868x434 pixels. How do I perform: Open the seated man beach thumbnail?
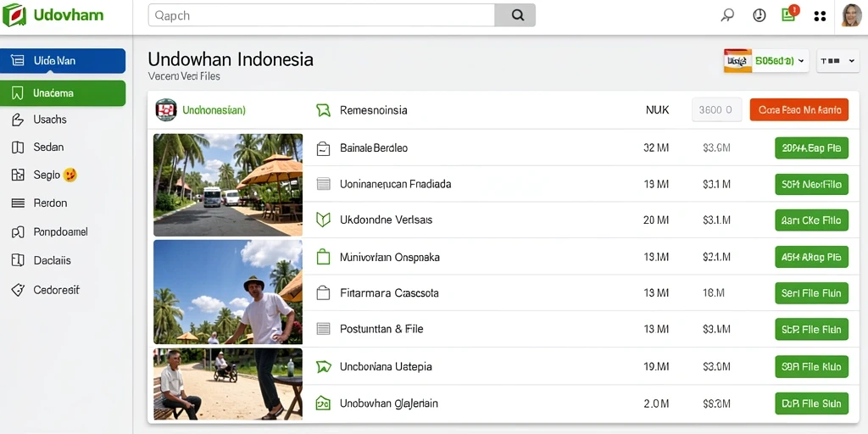228,384
